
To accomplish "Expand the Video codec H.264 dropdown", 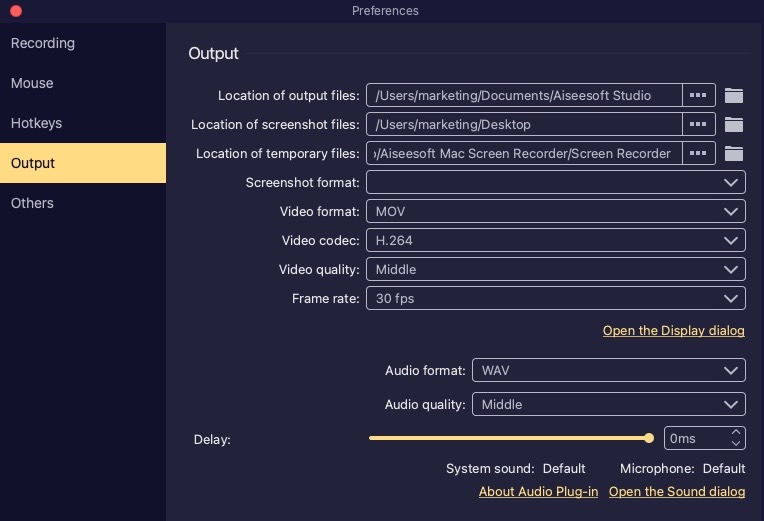I will point(555,241).
